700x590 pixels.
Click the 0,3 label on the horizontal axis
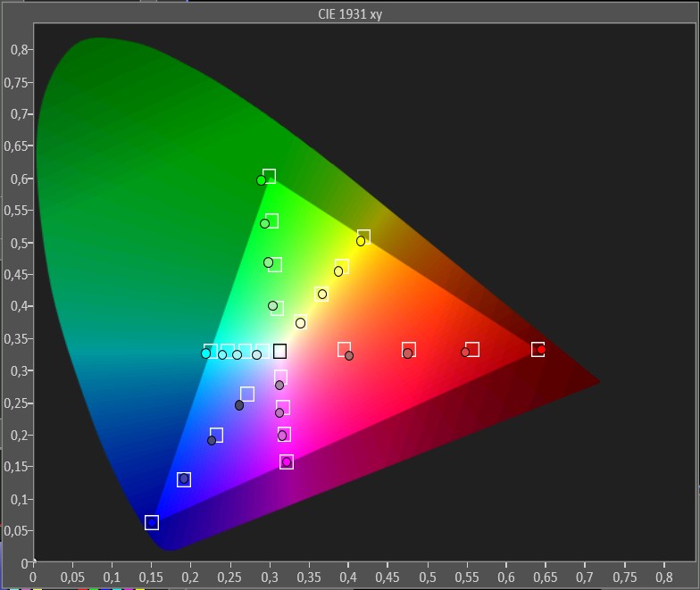pos(270,577)
